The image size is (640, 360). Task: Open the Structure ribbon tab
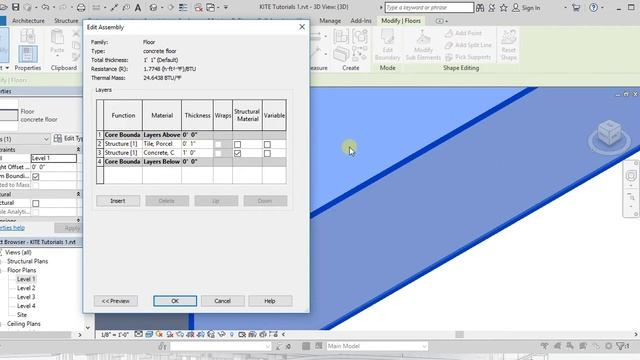pyautogui.click(x=66, y=20)
